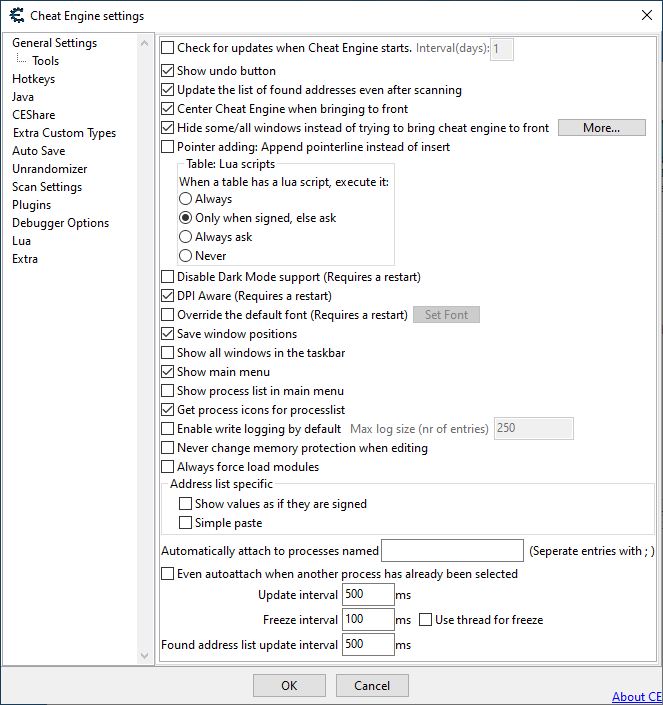
Task: Go to the Java settings section
Action: pyautogui.click(x=23, y=97)
